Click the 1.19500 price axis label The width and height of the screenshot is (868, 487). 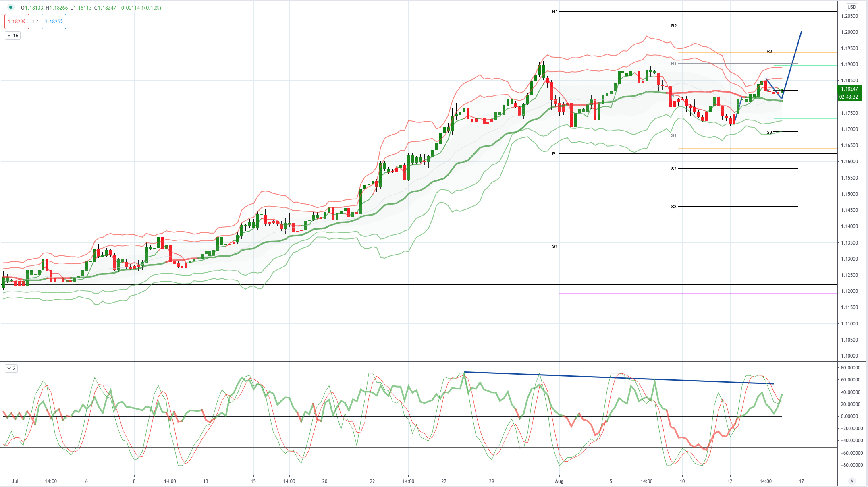click(x=849, y=48)
